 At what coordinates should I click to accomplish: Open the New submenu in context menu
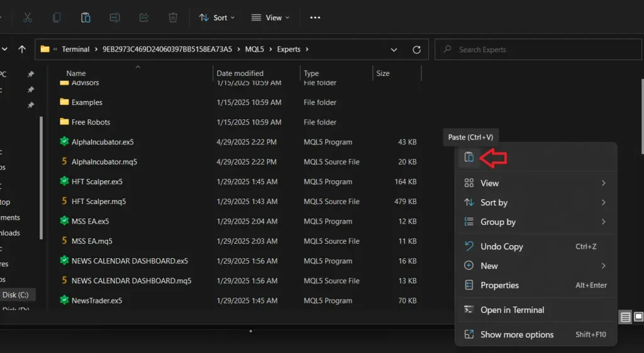536,266
